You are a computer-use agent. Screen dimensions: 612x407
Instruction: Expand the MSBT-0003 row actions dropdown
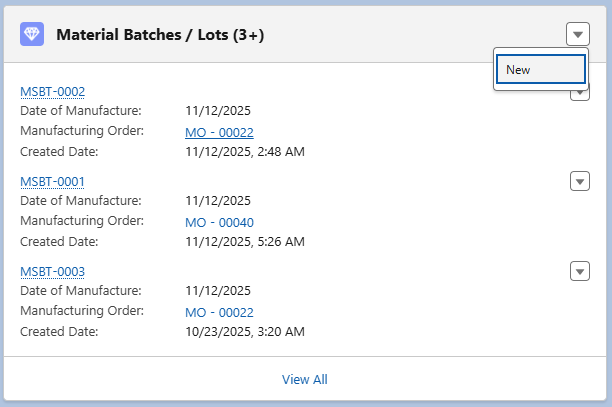tap(580, 271)
